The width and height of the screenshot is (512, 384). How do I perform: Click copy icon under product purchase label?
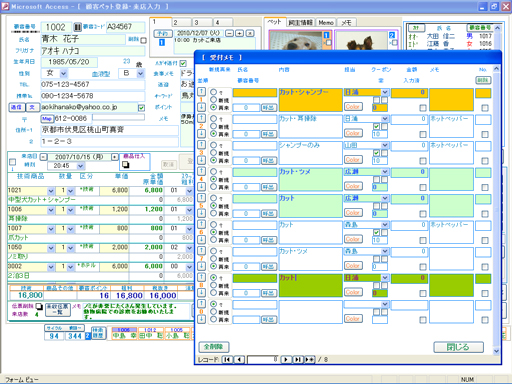click(126, 164)
